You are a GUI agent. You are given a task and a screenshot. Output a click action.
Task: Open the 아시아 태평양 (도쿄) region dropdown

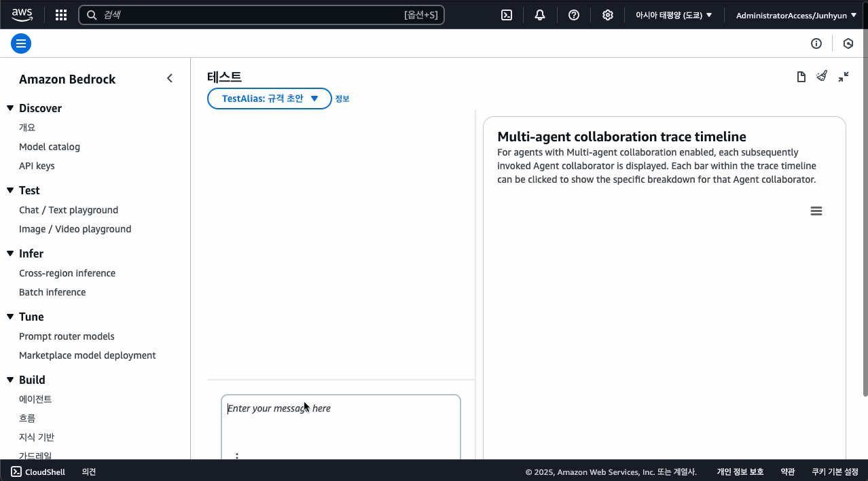pyautogui.click(x=674, y=15)
